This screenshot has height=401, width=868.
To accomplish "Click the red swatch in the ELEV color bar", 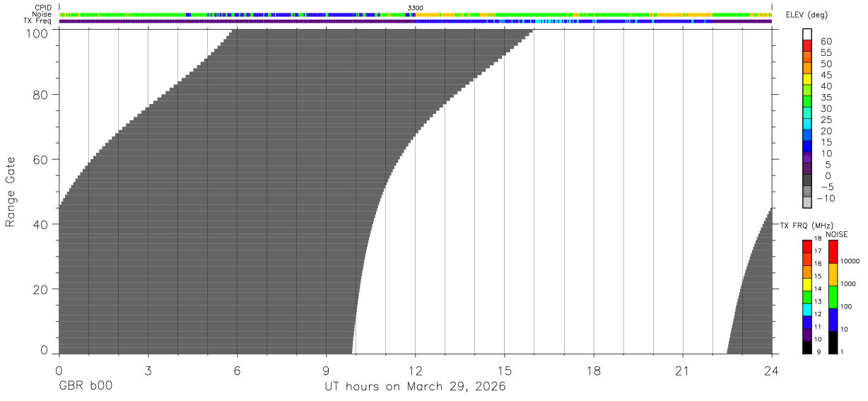I will (807, 45).
